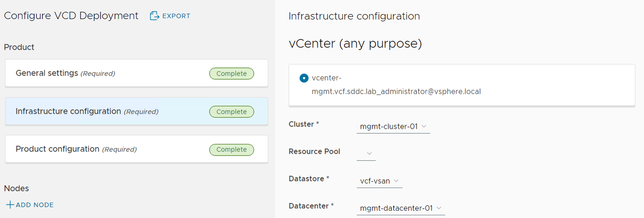Click the Export icon next to the title

[x=155, y=16]
